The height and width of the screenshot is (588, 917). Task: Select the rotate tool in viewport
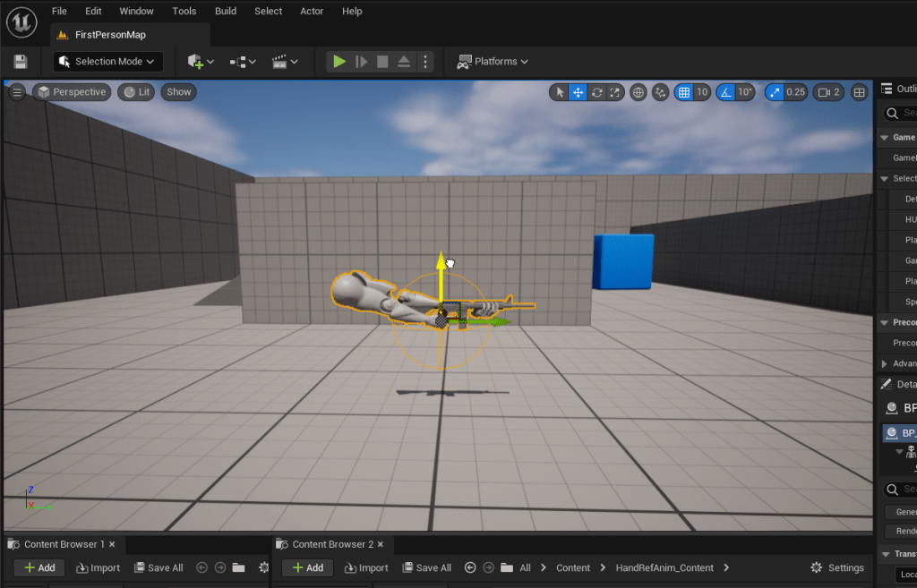tap(597, 92)
